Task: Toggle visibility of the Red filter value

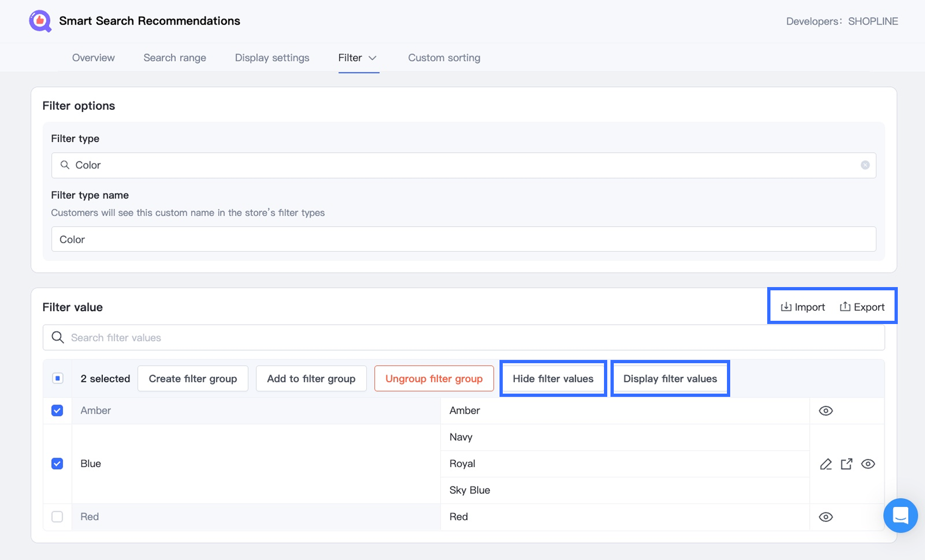Action: pyautogui.click(x=825, y=517)
